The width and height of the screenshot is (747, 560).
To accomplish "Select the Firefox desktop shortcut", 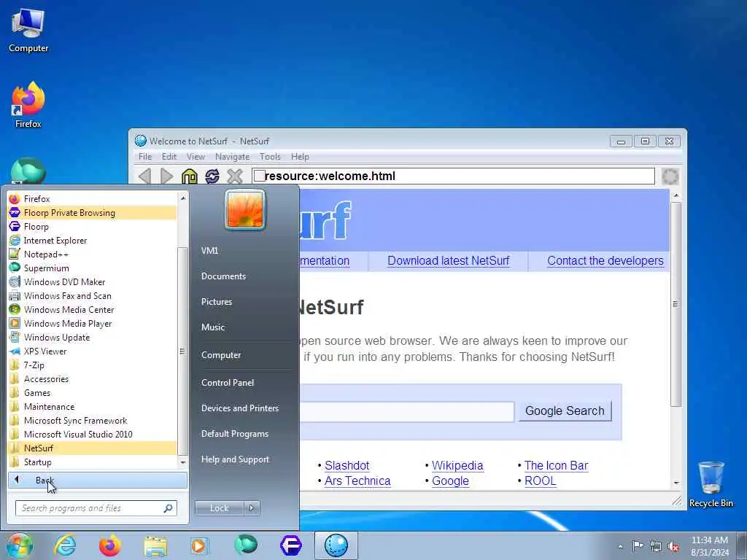I will [x=28, y=105].
